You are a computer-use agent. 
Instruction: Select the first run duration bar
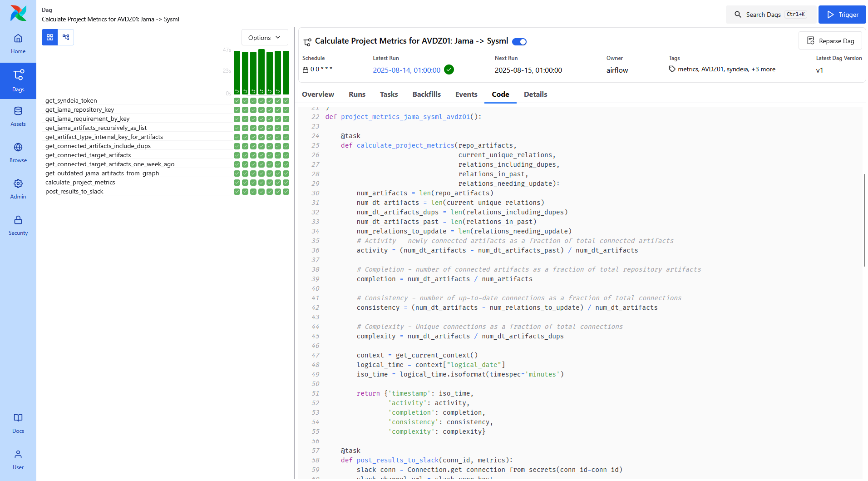click(237, 73)
